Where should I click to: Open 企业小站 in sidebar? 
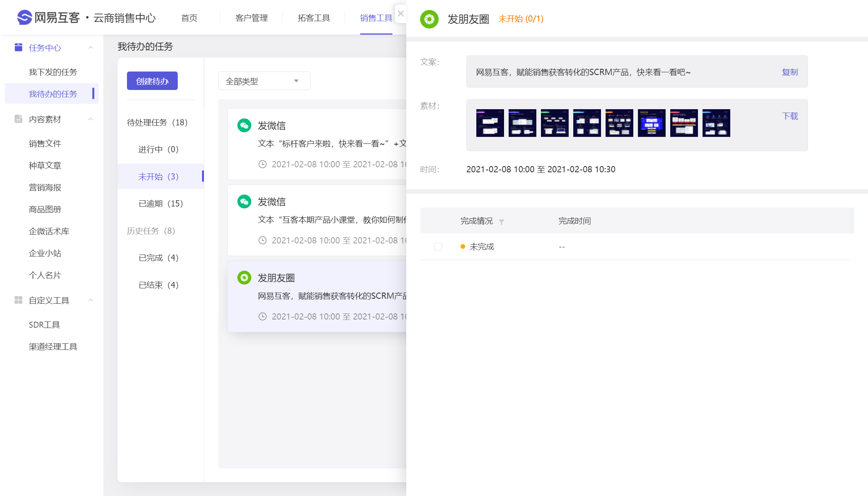coord(45,253)
